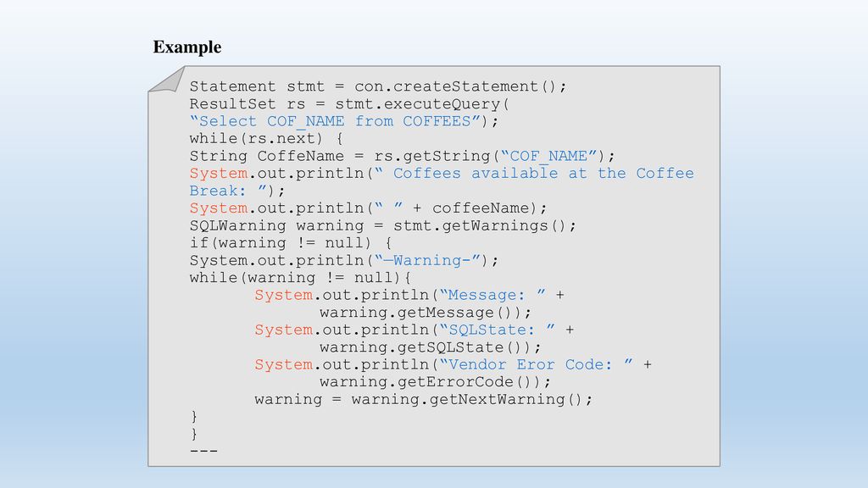Click the blue '—Warning-' string
This screenshot has height=488, width=868.
427,261
